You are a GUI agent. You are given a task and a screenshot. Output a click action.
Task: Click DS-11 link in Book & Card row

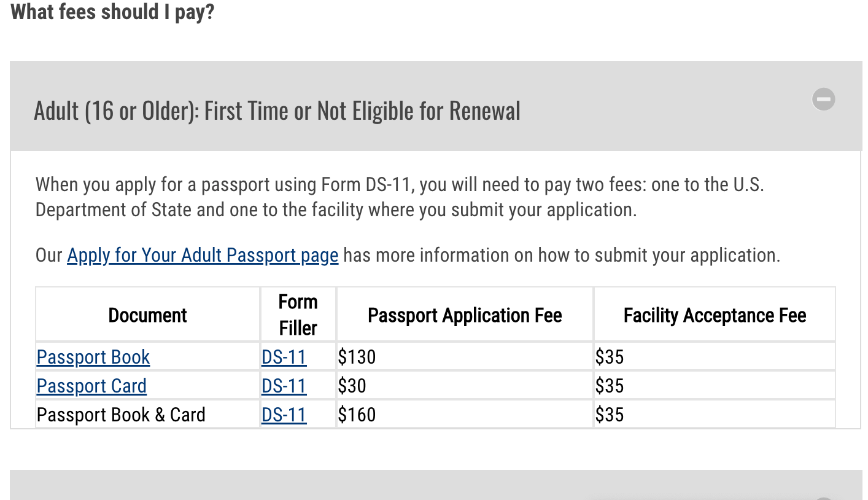[x=284, y=415]
